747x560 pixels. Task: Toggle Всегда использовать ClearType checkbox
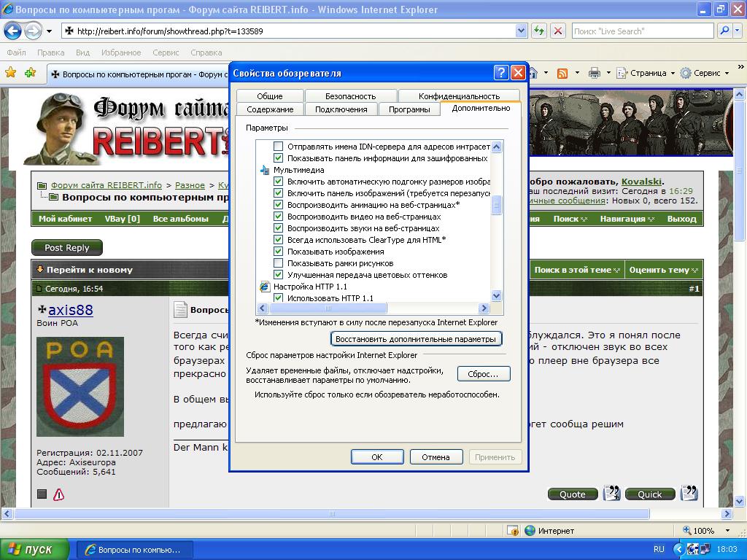(278, 239)
